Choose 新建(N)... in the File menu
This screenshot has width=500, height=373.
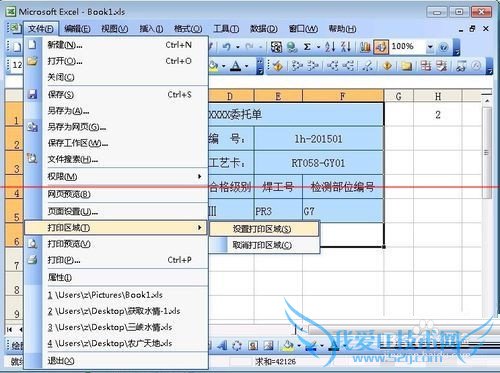tap(116, 45)
